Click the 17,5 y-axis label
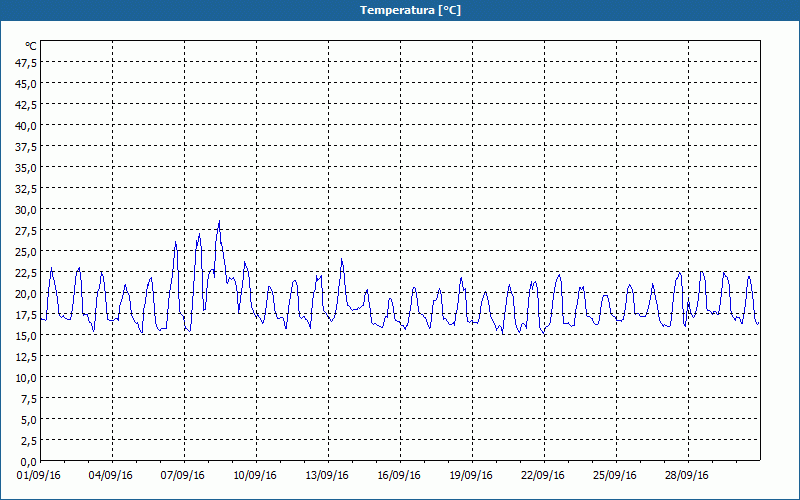800x500 pixels. pyautogui.click(x=27, y=315)
